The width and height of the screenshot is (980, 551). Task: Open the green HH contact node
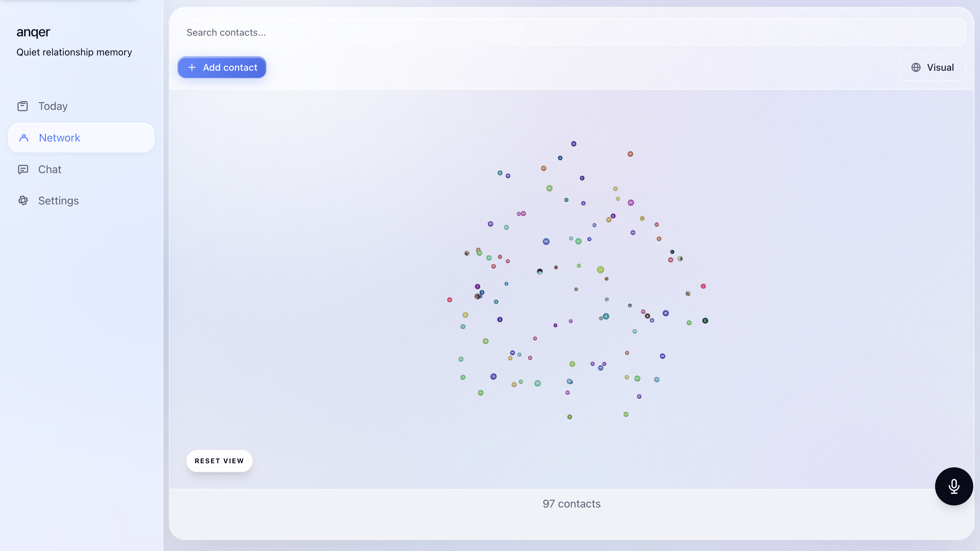coord(637,378)
